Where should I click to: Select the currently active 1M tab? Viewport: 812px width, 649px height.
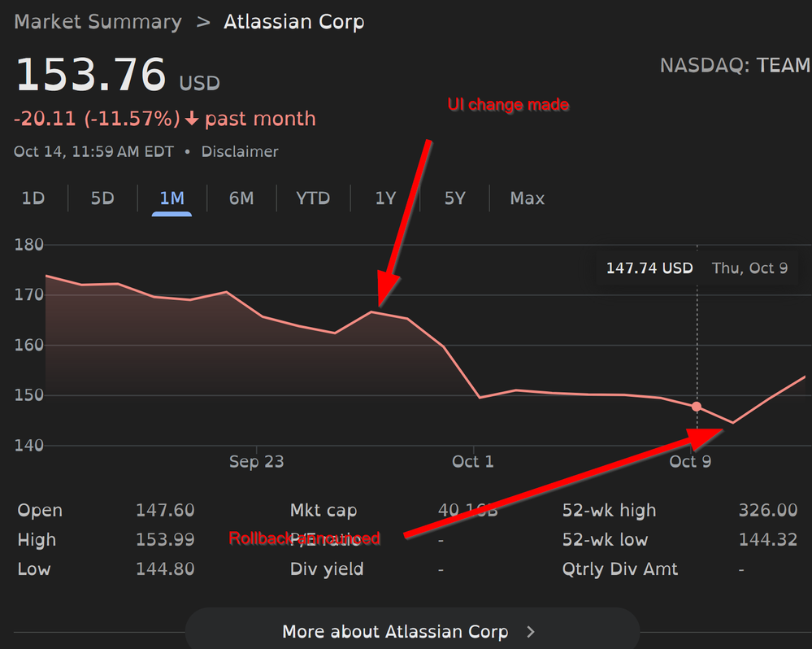tap(172, 198)
